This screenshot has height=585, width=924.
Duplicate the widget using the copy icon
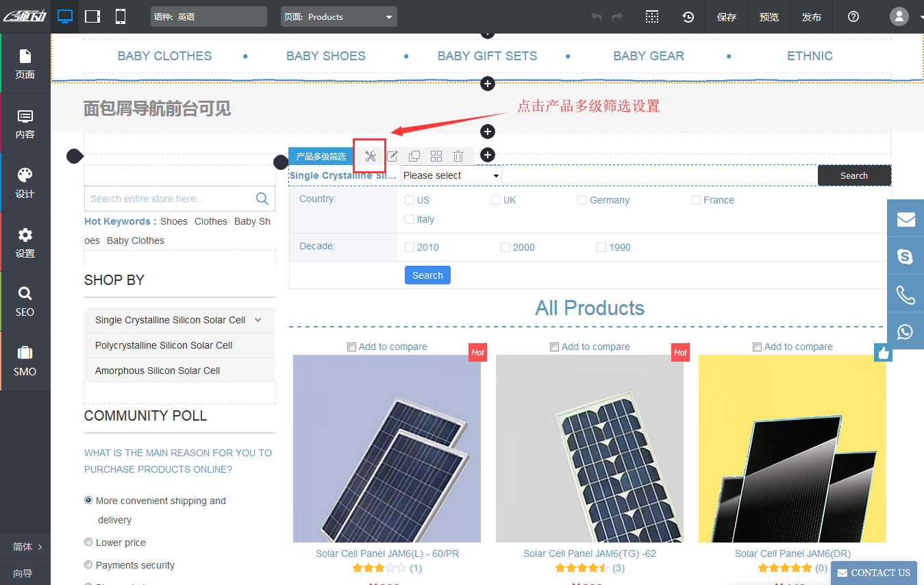coord(414,156)
